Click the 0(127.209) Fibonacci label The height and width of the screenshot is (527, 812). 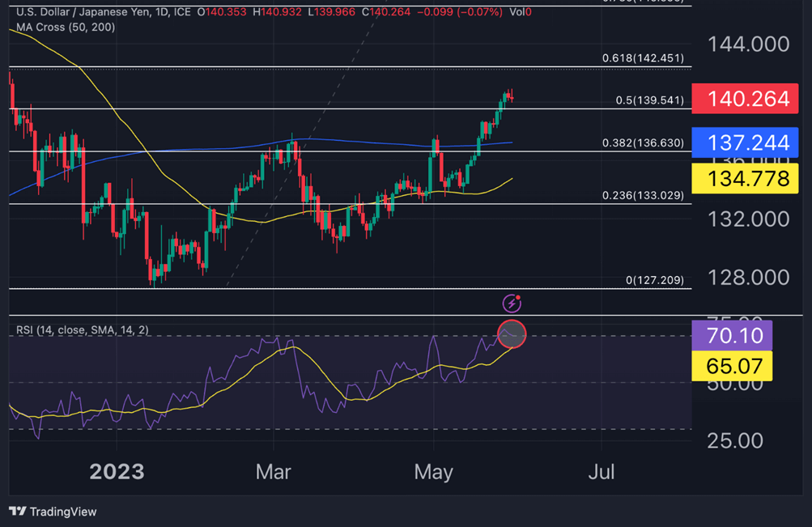[655, 281]
